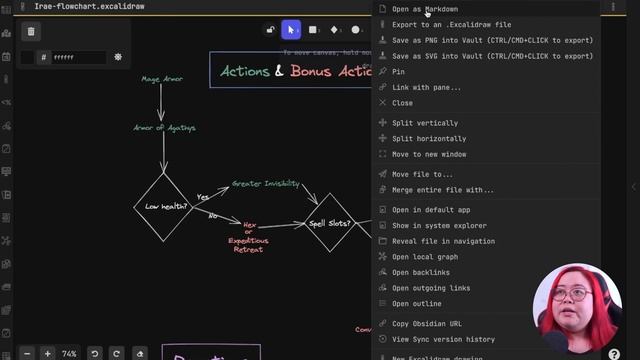The height and width of the screenshot is (360, 640).
Task: Open the color picker gear icon
Action: click(118, 57)
